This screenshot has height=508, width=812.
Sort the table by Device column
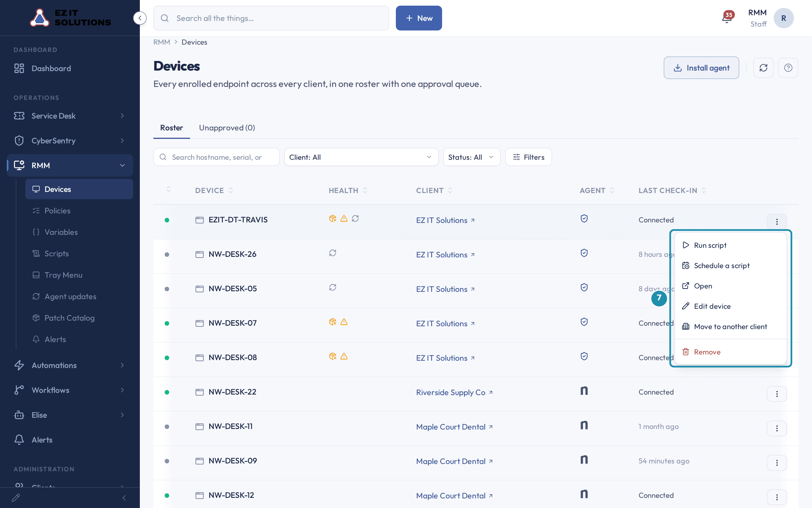point(214,190)
